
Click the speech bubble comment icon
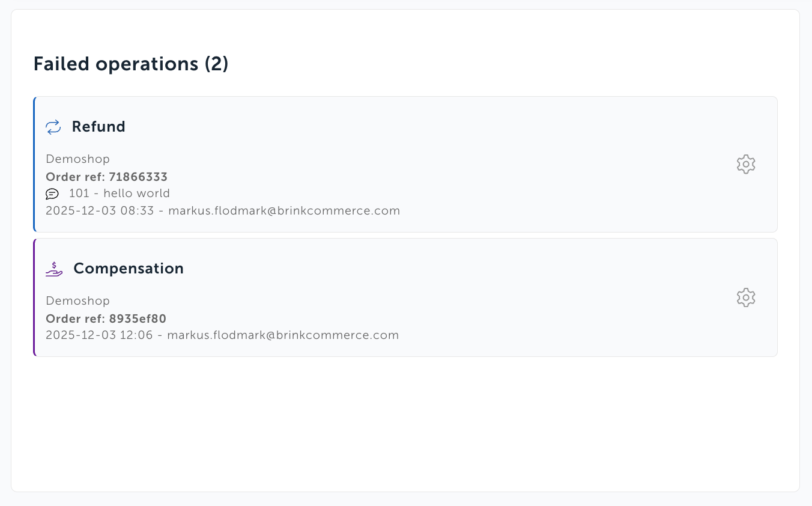point(52,194)
